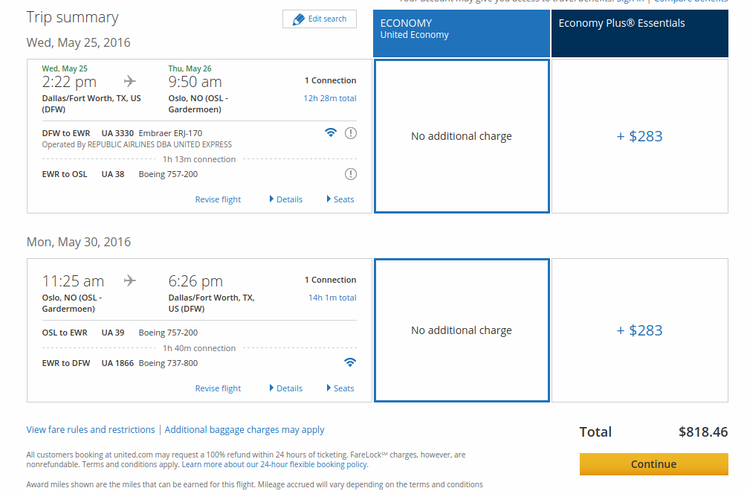The height and width of the screenshot is (490, 747).
Task: Click the UA 38 flight number
Action: (112, 174)
